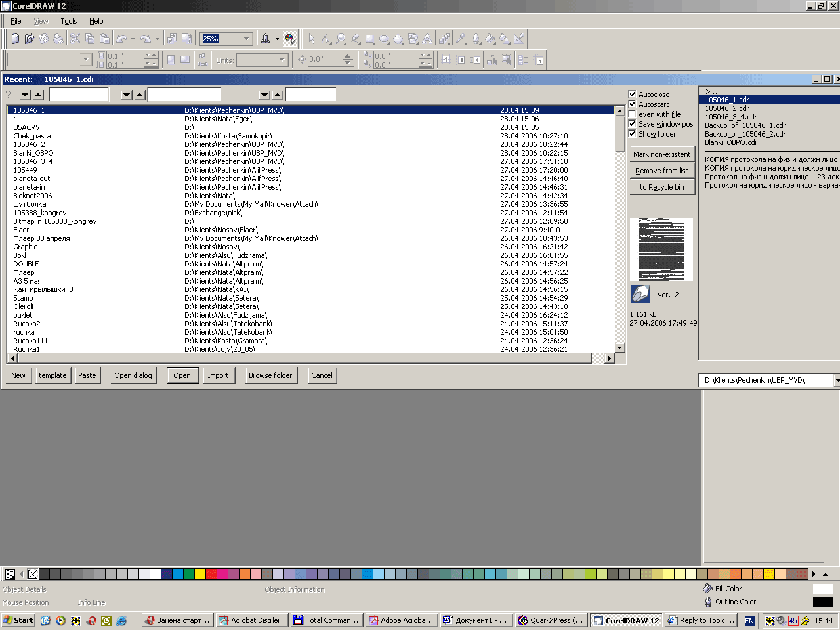Select the Chek_pasta row in the recent list
This screenshot has width=840, height=630.
[312, 136]
